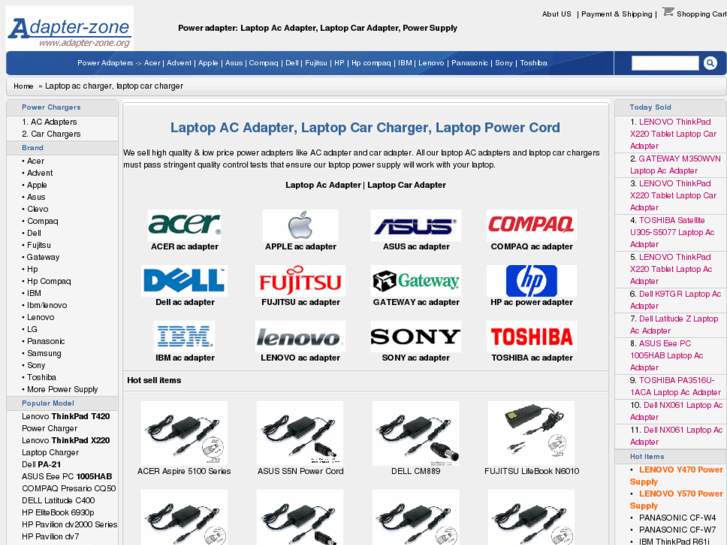The image size is (727, 545).
Task: Open More Power Supply sidebar link
Action: tap(62, 390)
